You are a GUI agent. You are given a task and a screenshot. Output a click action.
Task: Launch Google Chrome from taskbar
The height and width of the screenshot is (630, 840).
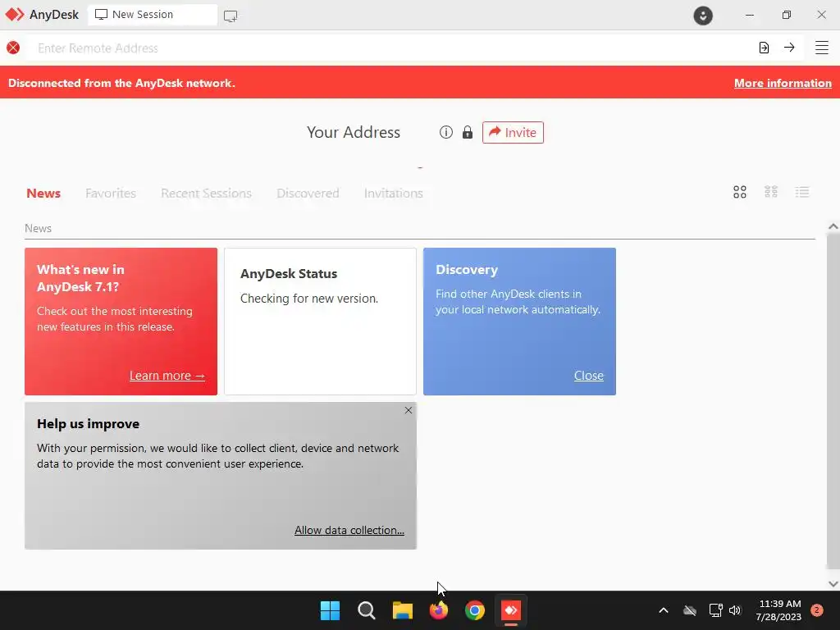click(475, 610)
